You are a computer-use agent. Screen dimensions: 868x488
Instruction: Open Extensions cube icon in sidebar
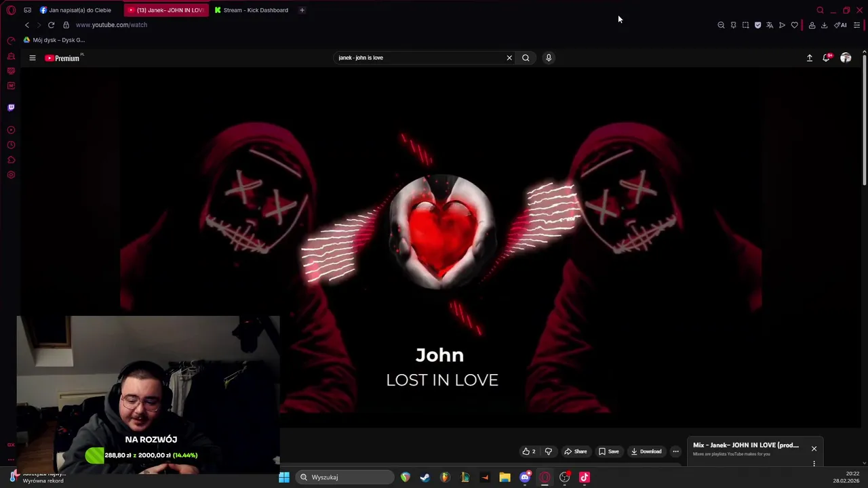pyautogui.click(x=11, y=160)
